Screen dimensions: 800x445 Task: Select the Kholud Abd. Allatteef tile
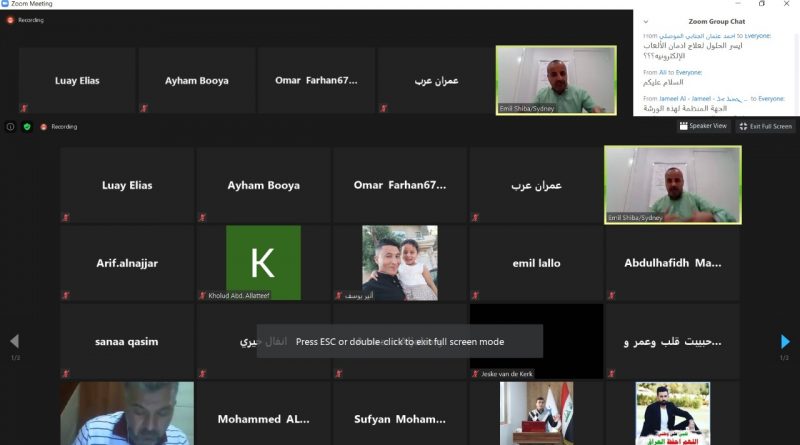click(x=263, y=263)
